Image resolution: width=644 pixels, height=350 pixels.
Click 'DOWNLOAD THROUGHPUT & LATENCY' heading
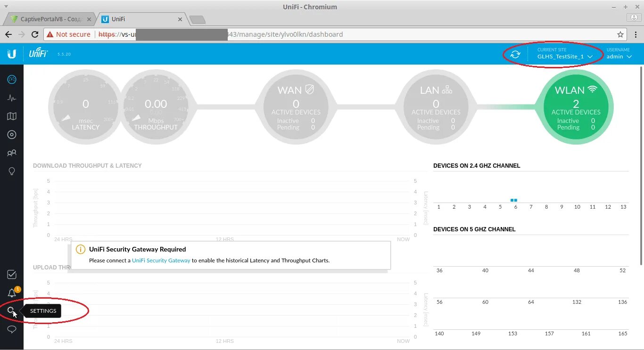87,166
